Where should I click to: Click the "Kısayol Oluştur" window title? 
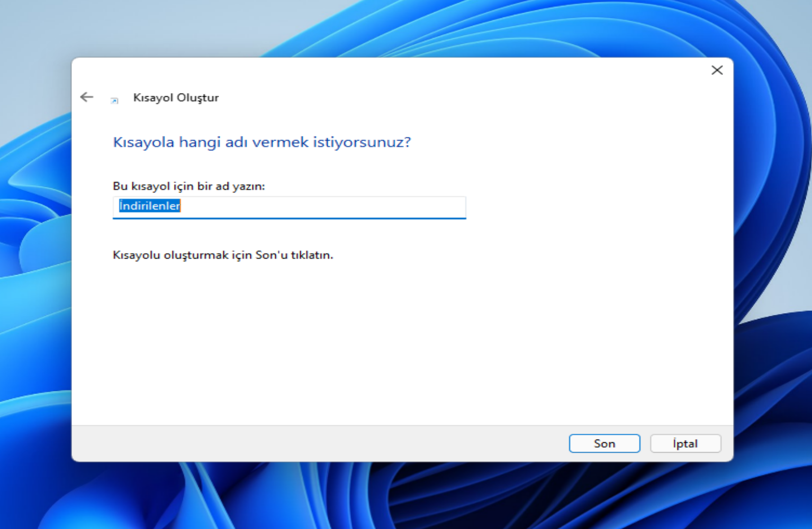(x=176, y=98)
